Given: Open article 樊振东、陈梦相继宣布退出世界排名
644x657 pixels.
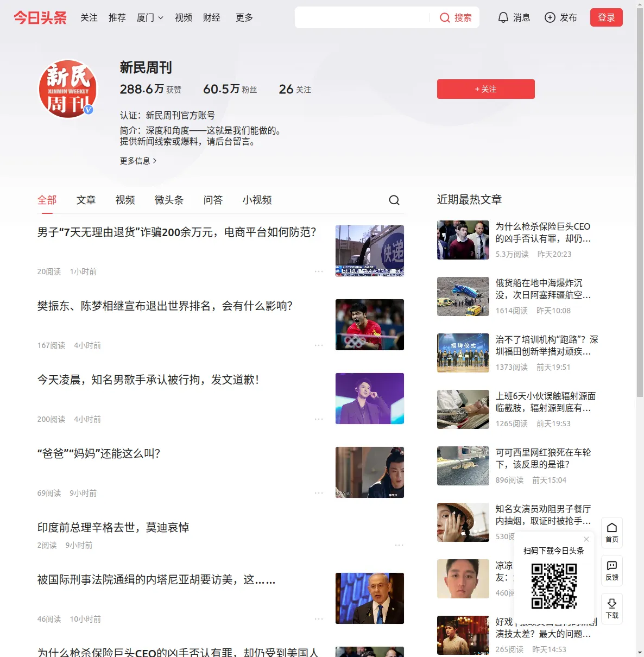Looking at the screenshot, I should 165,306.
